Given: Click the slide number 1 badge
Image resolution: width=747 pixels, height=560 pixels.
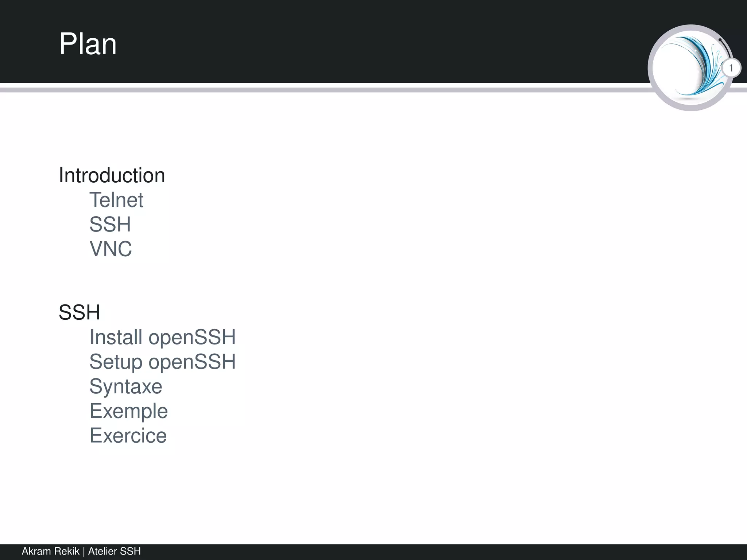Looking at the screenshot, I should [731, 68].
